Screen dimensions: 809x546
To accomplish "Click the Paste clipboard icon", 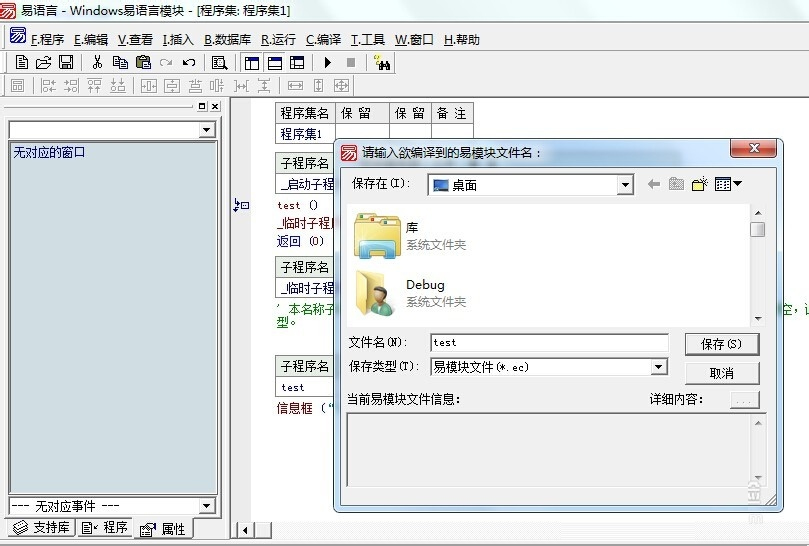I will coord(143,62).
